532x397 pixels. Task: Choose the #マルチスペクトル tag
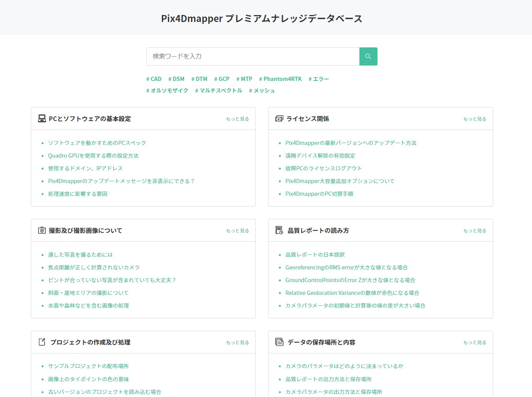[x=218, y=91]
